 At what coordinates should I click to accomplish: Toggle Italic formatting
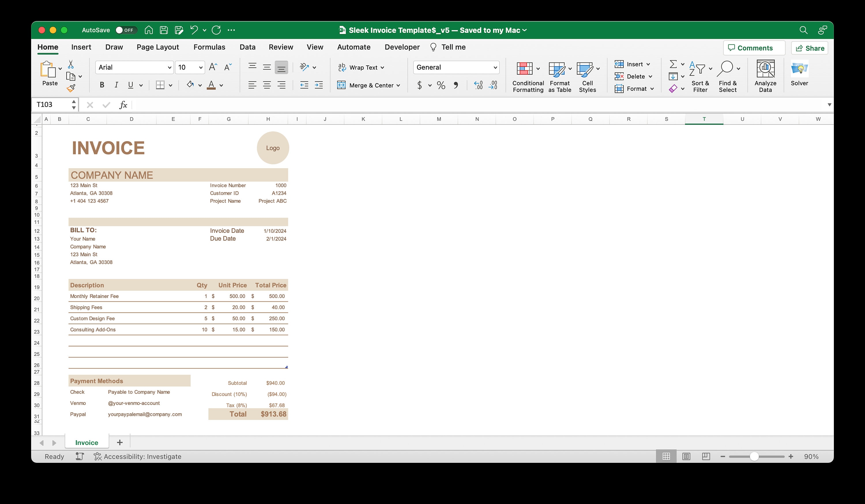tap(116, 85)
